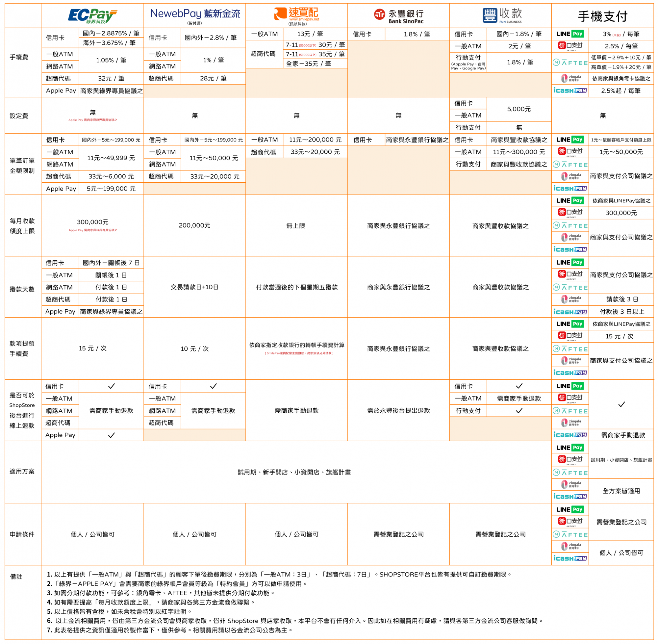Click the icash Pay logo in 適用方案 row
This screenshot has width=658, height=644.
[570, 496]
